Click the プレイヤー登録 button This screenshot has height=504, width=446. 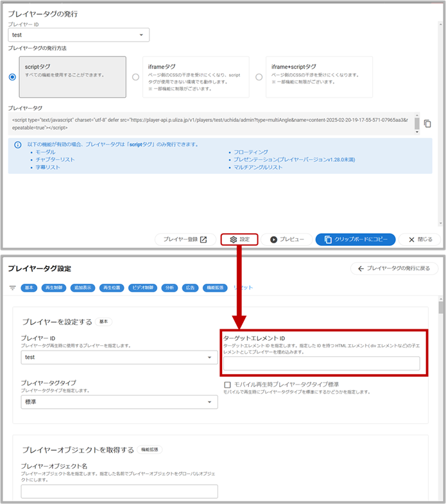pos(185,239)
